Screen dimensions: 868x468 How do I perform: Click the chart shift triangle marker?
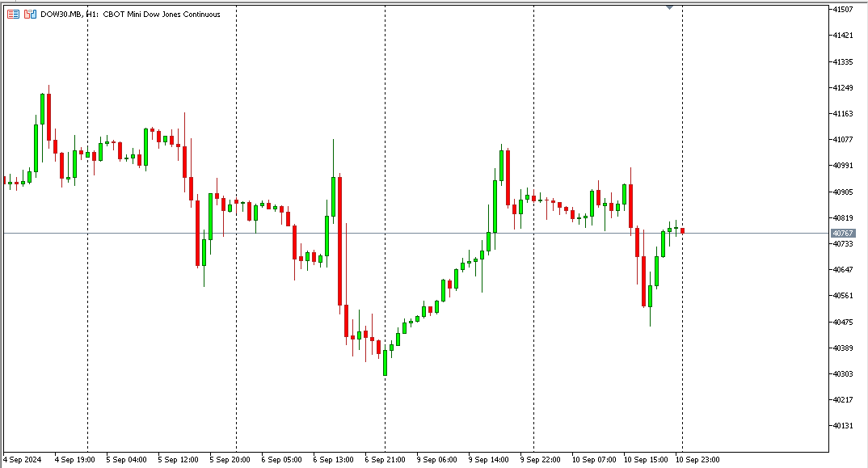669,7
